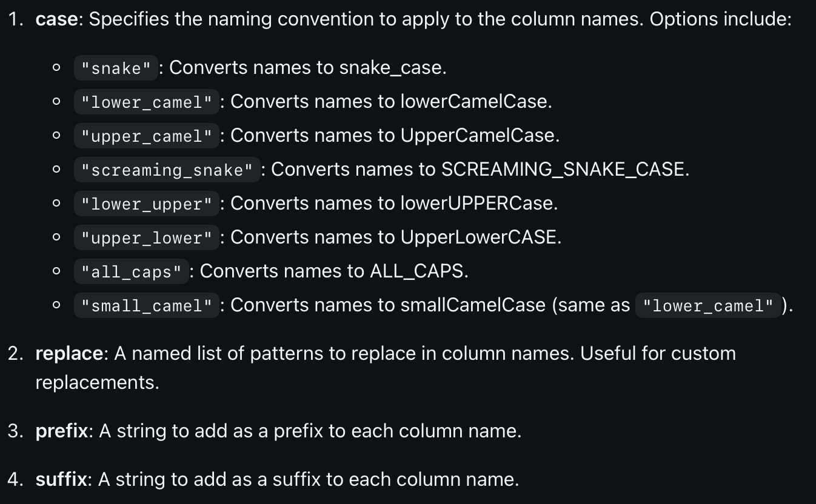Click the "lowerUPPERCase" example word
This screenshot has height=504, width=816.
pos(478,204)
